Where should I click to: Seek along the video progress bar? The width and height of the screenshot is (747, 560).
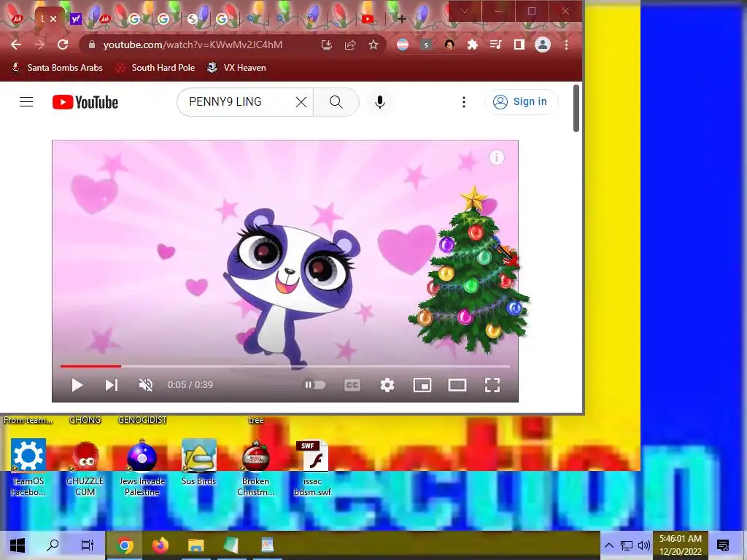point(285,366)
